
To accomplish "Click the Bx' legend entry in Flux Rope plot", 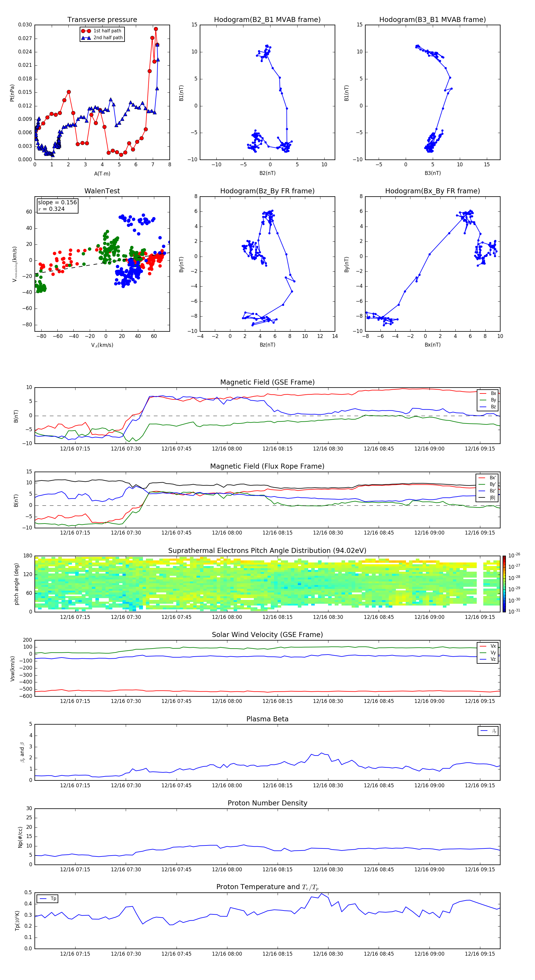I will pos(487,478).
